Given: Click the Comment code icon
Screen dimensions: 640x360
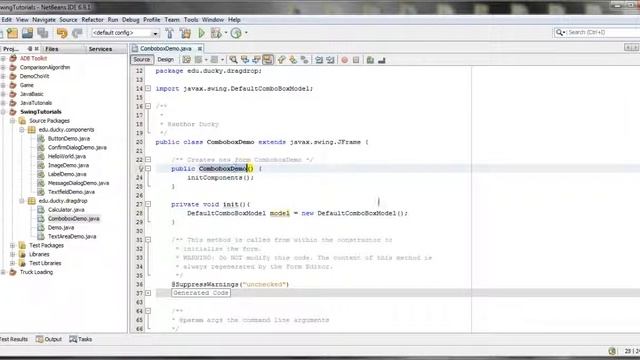Looking at the screenshot, I should (370, 60).
